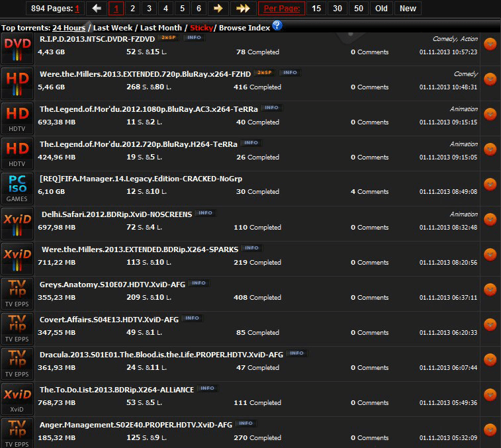Open 4 Comments on FIFA.Manager.14

370,192
